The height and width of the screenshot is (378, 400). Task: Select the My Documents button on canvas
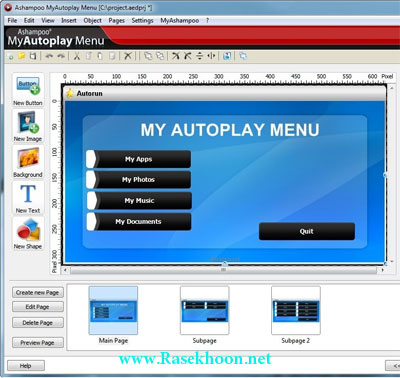point(139,222)
